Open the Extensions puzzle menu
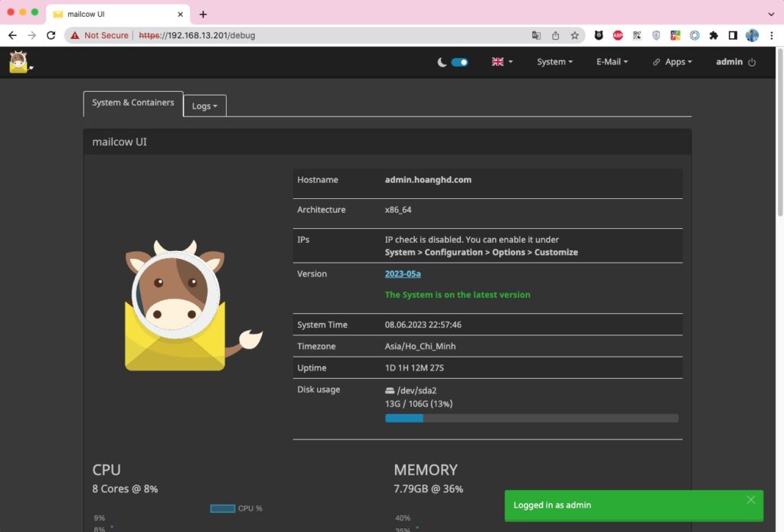The height and width of the screenshot is (532, 784). pos(714,35)
